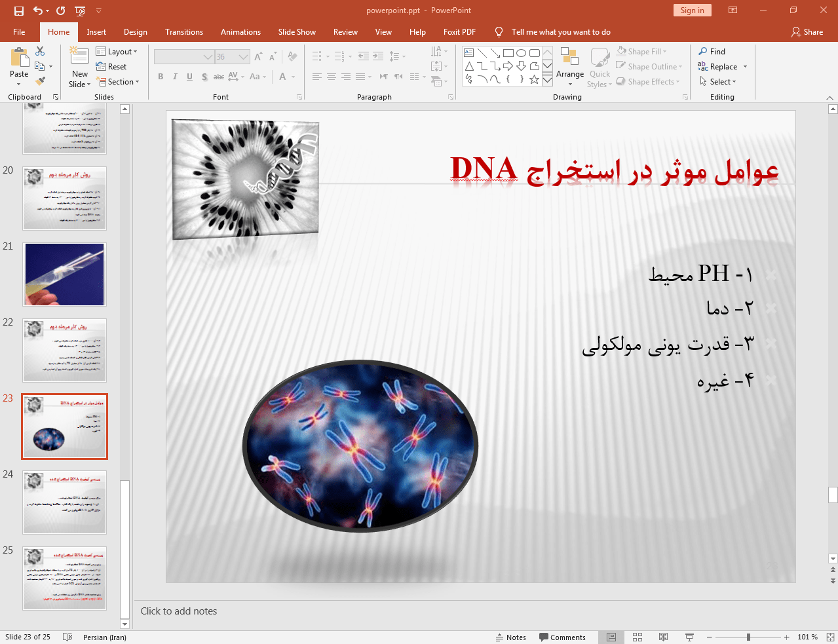Viewport: 838px width, 644px height.
Task: Adjust the zoom slider handle
Action: tap(748, 637)
